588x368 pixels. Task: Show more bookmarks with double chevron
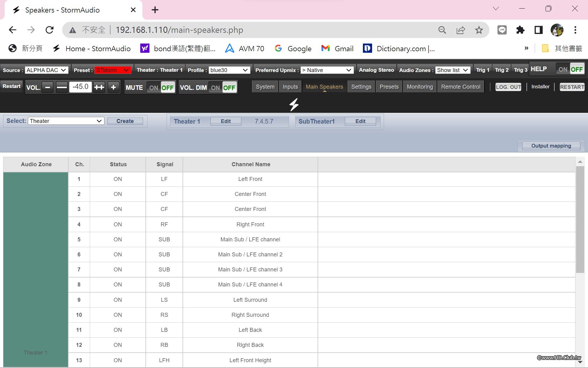[x=526, y=48]
